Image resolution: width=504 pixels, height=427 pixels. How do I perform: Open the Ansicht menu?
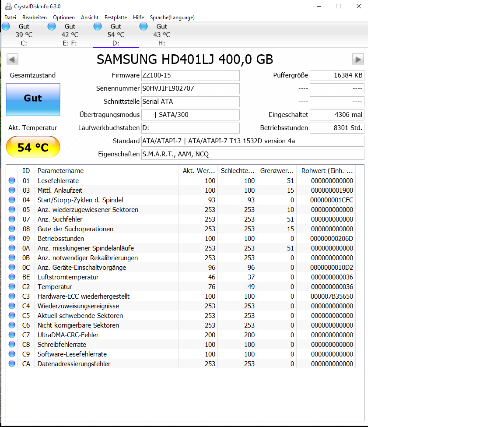[x=90, y=18]
